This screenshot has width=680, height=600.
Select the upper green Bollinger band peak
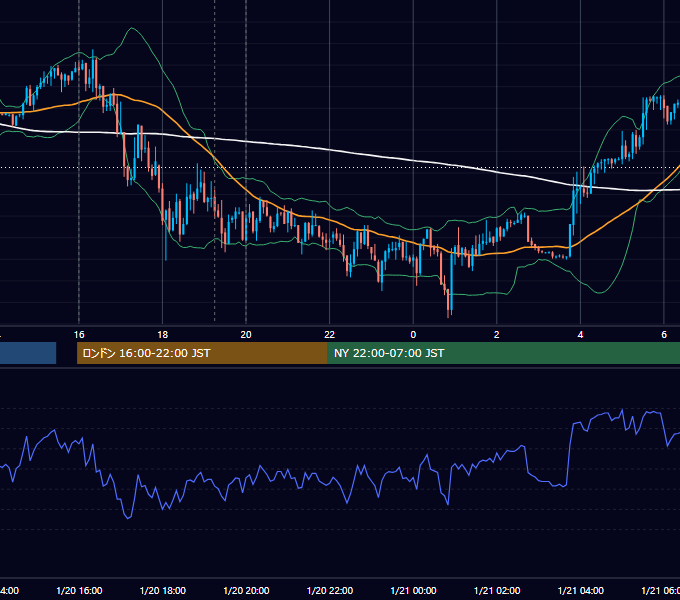[x=132, y=29]
